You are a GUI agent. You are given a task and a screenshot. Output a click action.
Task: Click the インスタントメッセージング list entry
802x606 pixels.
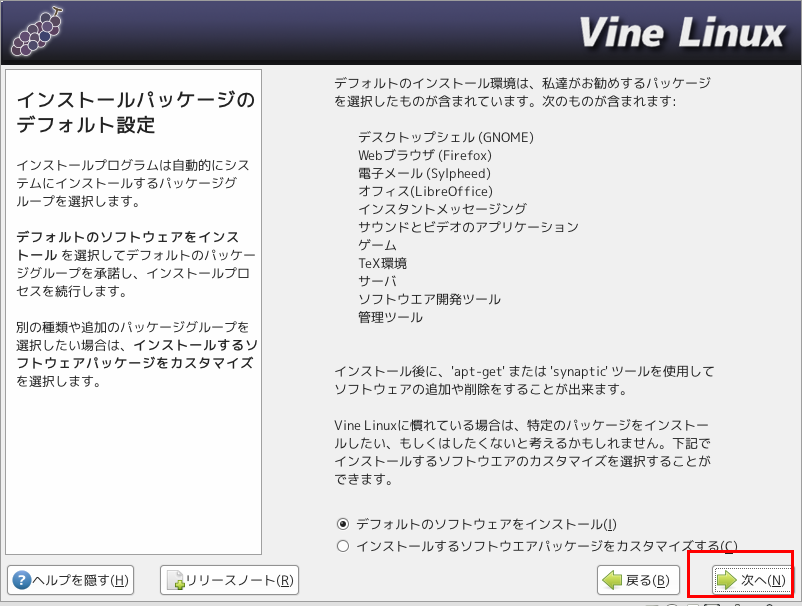(x=442, y=209)
